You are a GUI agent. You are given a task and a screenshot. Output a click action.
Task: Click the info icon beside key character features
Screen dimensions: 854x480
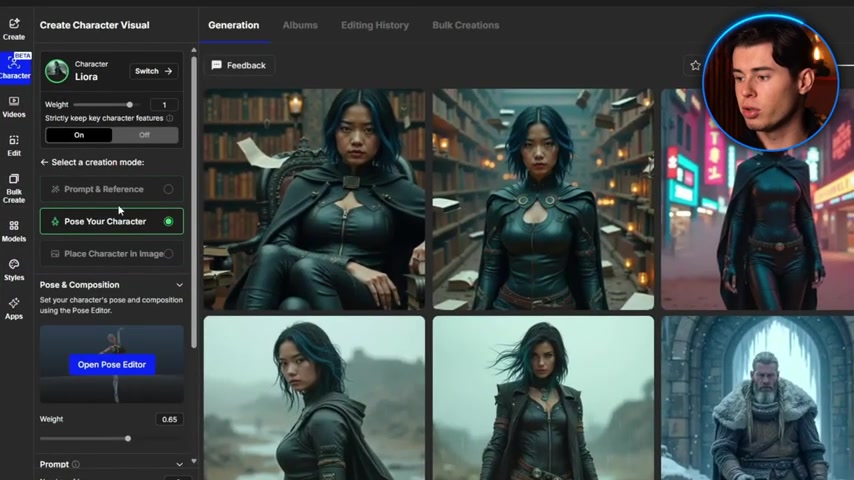pos(170,118)
